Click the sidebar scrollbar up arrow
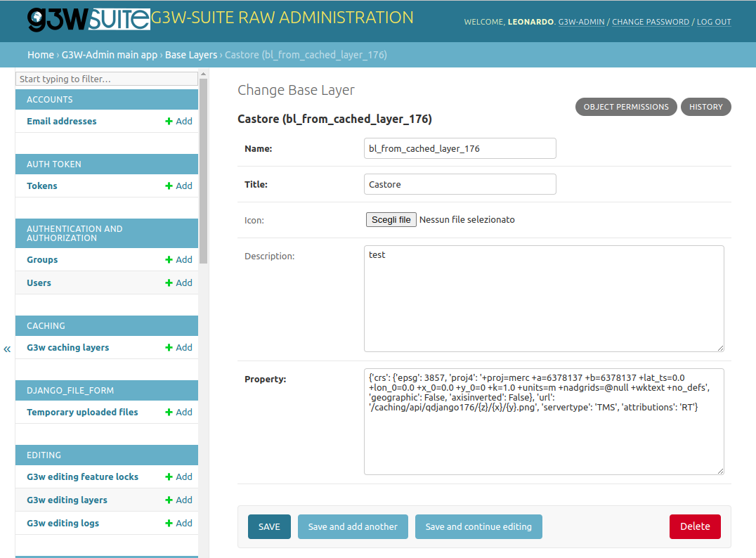This screenshot has width=756, height=558. click(204, 74)
